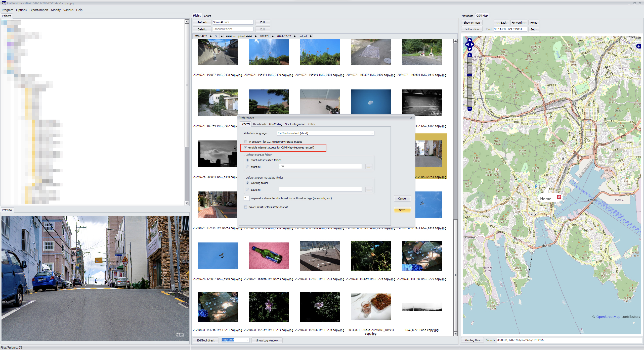
Task: Open the map layer switcher plus icon
Action: [638, 46]
